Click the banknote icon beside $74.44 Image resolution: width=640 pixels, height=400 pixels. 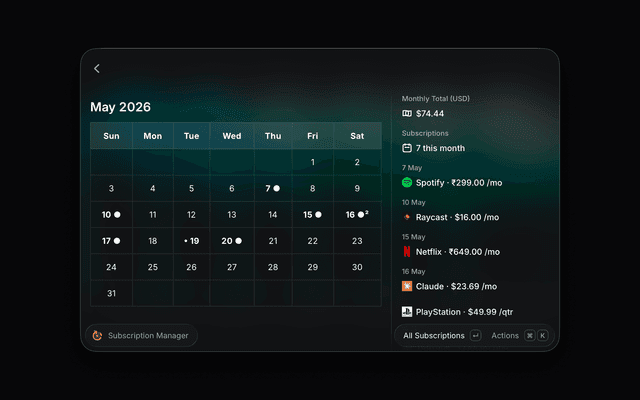pos(407,113)
